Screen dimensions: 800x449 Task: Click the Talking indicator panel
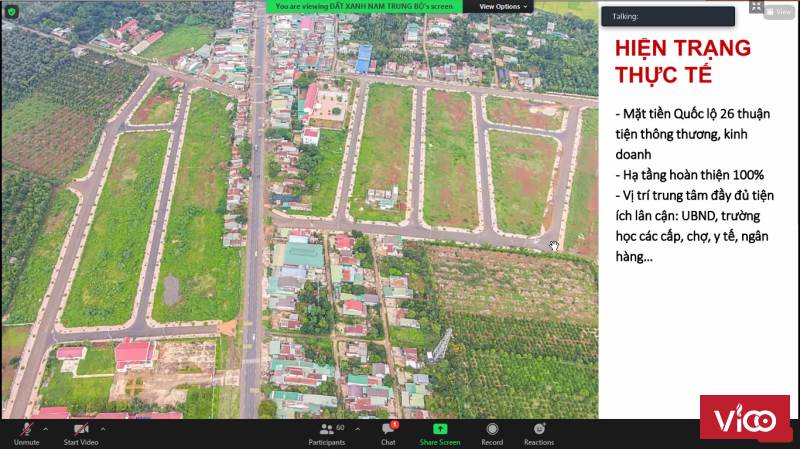click(667, 16)
